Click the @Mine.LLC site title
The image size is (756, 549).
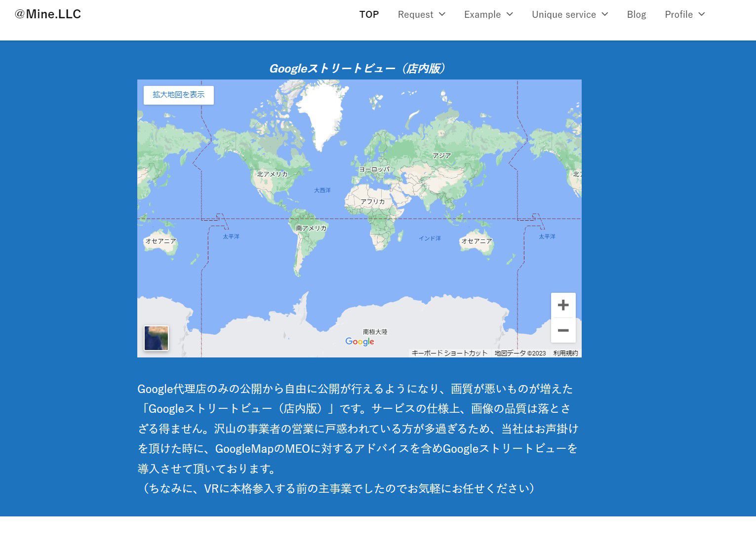coord(48,14)
